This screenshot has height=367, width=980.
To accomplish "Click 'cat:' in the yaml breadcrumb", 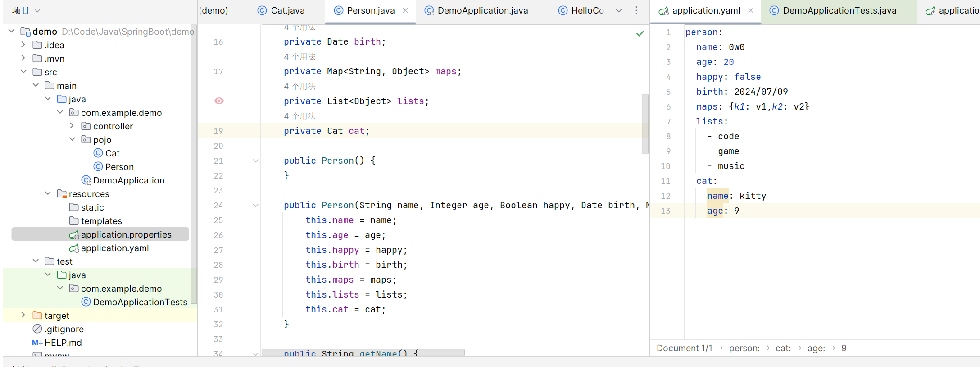I will 783,348.
